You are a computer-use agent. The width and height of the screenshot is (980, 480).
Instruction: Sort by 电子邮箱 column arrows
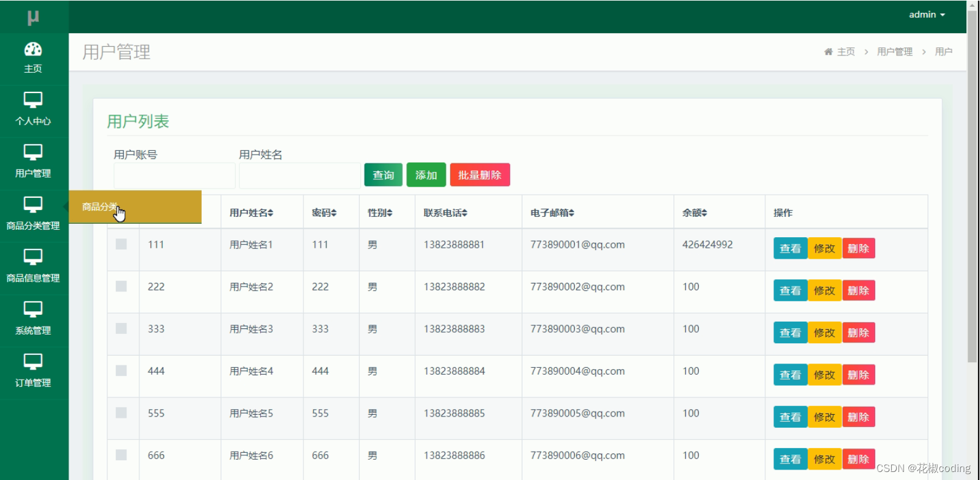click(571, 213)
